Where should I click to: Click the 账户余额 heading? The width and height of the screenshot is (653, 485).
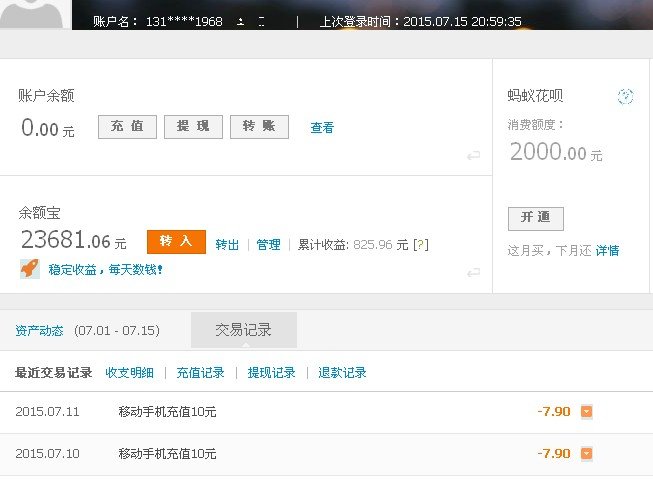46,96
